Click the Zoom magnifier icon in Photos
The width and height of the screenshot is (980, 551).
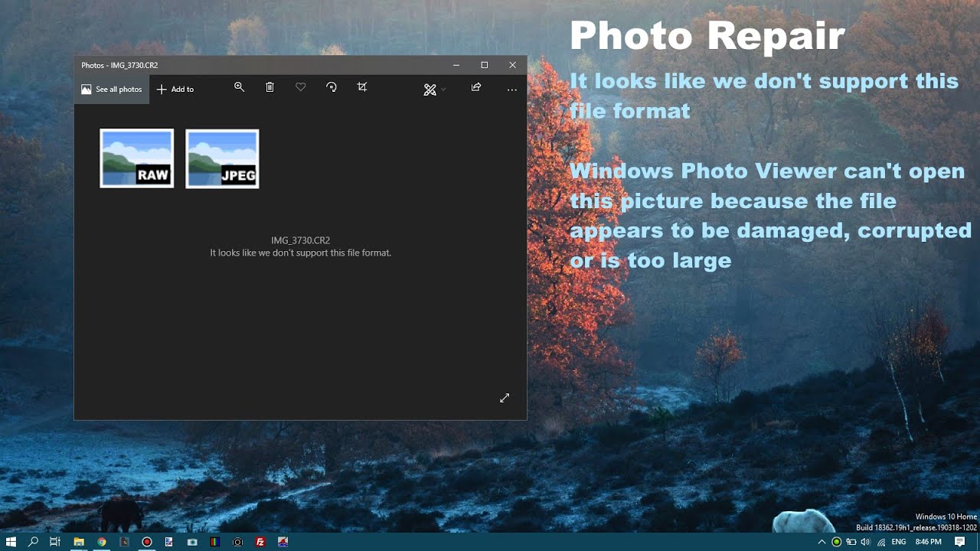tap(240, 87)
